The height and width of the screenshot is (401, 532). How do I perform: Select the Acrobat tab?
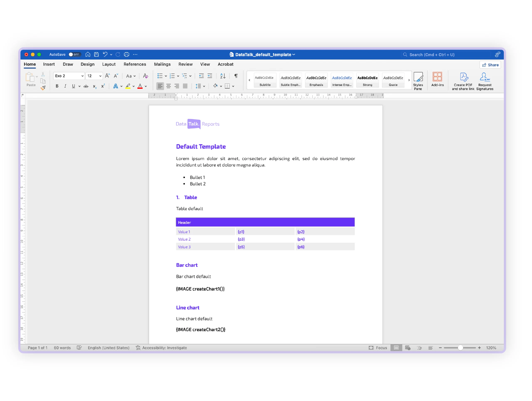point(225,64)
